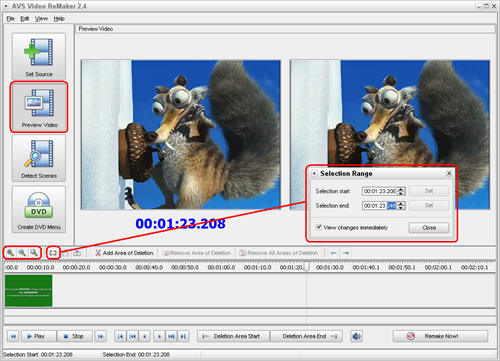The height and width of the screenshot is (361, 500).
Task: Click Add Area of Deletion
Action: pyautogui.click(x=124, y=253)
